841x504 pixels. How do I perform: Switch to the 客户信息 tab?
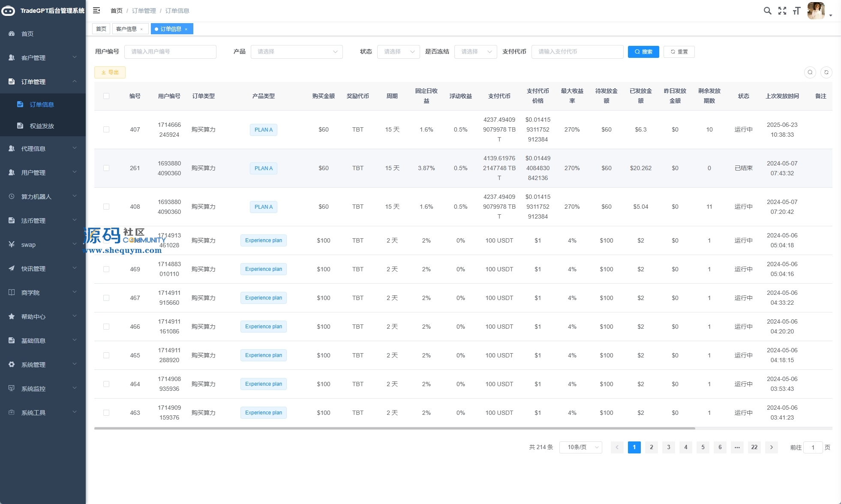[126, 29]
